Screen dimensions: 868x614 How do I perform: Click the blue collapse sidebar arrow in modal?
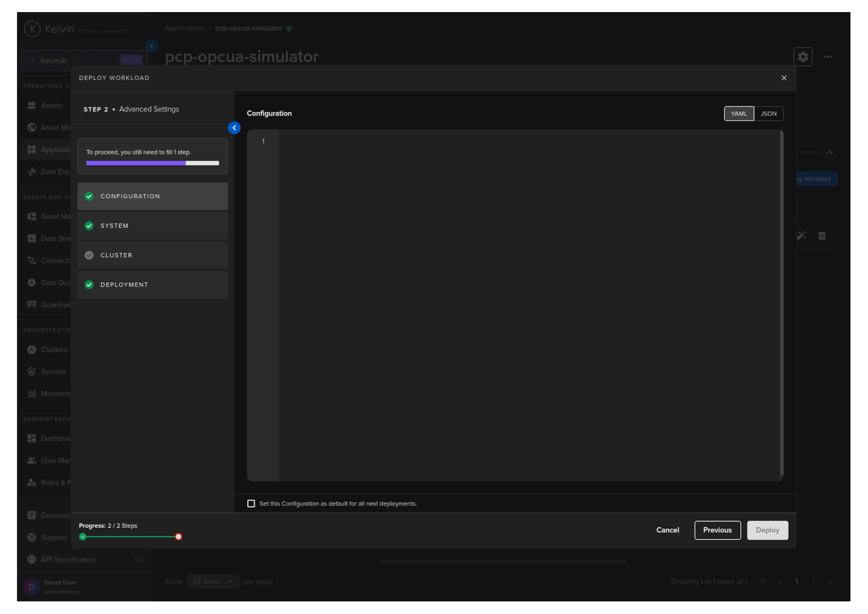pyautogui.click(x=234, y=128)
